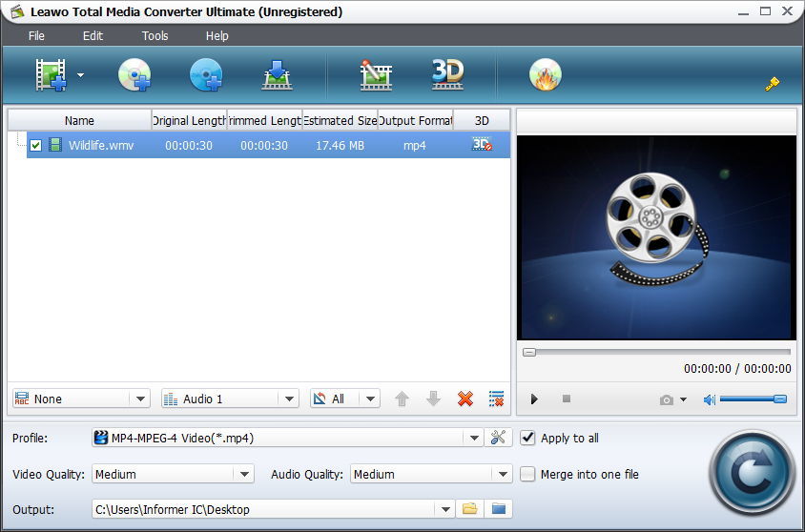This screenshot has width=805, height=532.
Task: Click the Burn disc flame icon
Action: (x=546, y=75)
